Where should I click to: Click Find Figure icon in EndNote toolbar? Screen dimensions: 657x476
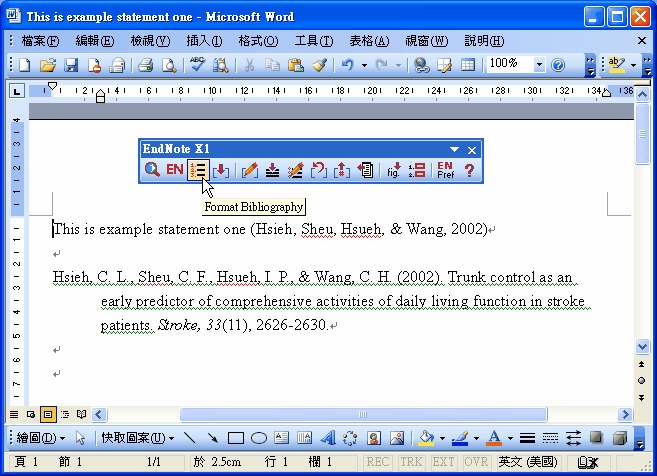pyautogui.click(x=394, y=170)
